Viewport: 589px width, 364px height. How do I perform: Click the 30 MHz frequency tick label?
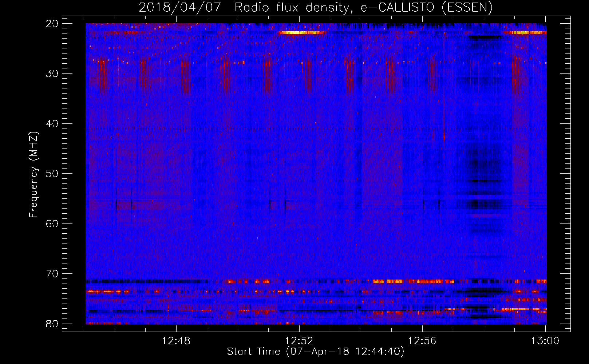[52, 74]
